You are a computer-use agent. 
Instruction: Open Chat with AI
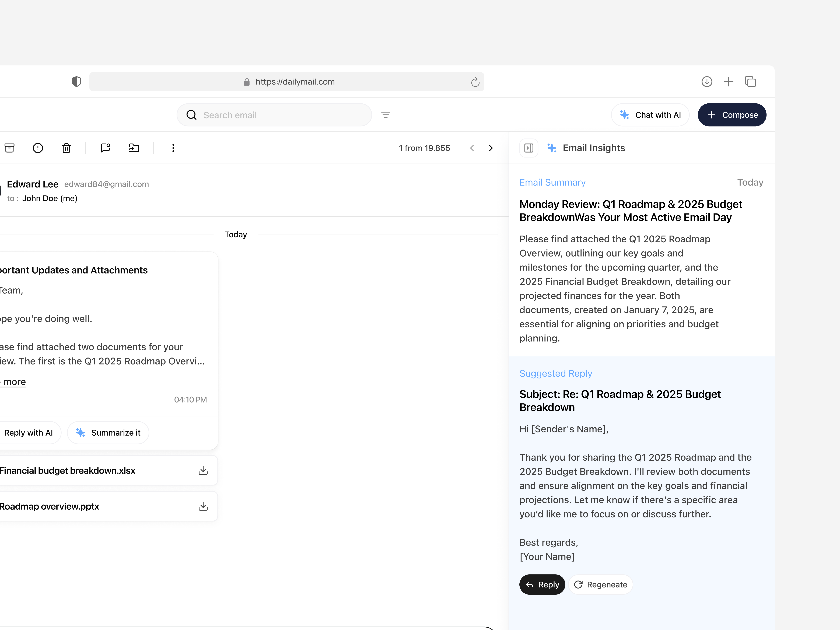650,115
